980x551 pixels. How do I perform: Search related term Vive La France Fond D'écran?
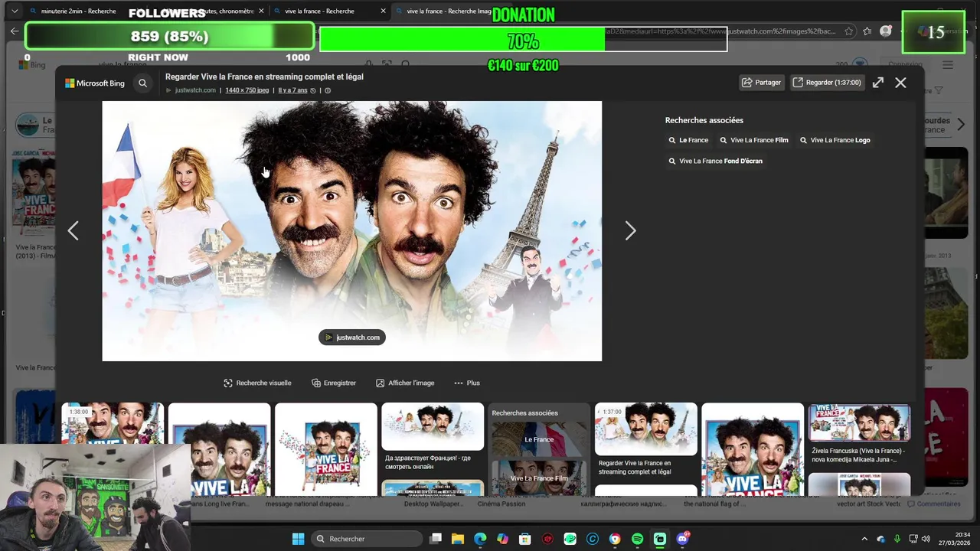[715, 161]
